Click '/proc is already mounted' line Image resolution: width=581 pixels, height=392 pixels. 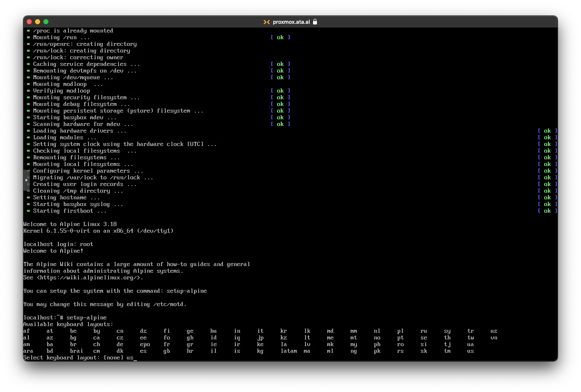(x=70, y=31)
